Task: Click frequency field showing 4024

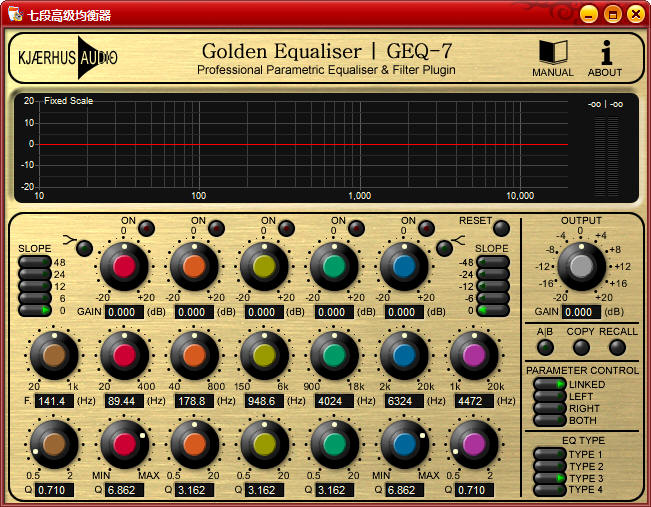Action: (334, 401)
